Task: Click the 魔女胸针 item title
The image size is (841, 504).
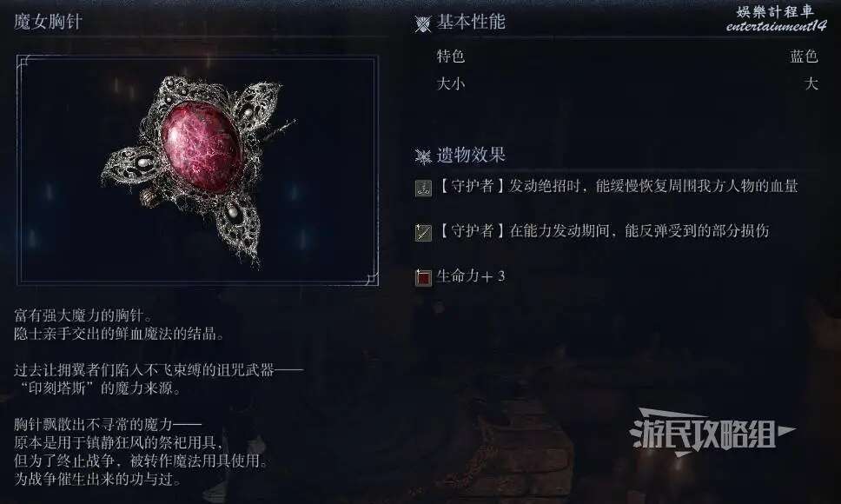Action: (x=48, y=22)
